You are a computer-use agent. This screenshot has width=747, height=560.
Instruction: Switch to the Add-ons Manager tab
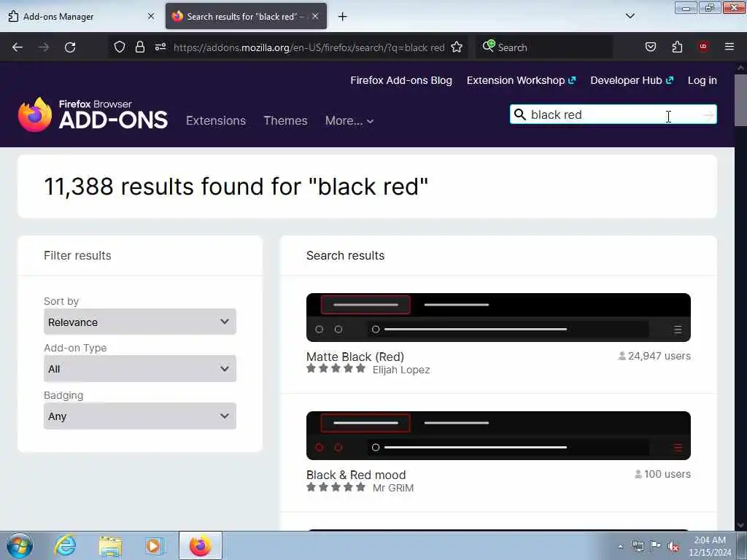coord(81,16)
